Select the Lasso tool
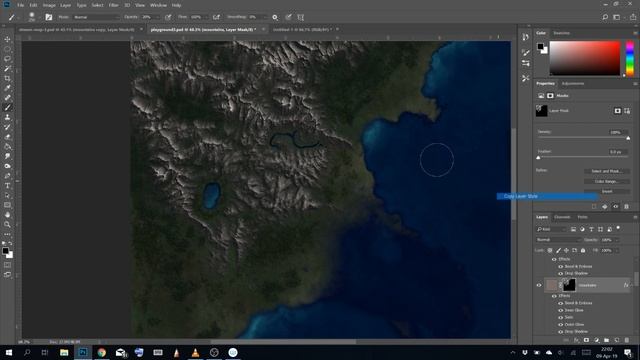640x360 pixels. tap(7, 59)
